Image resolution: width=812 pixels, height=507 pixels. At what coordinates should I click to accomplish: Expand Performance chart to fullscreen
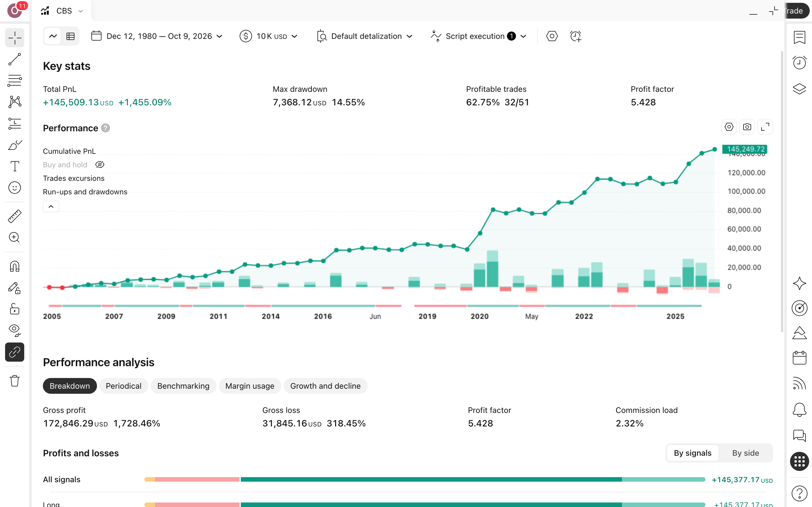765,127
